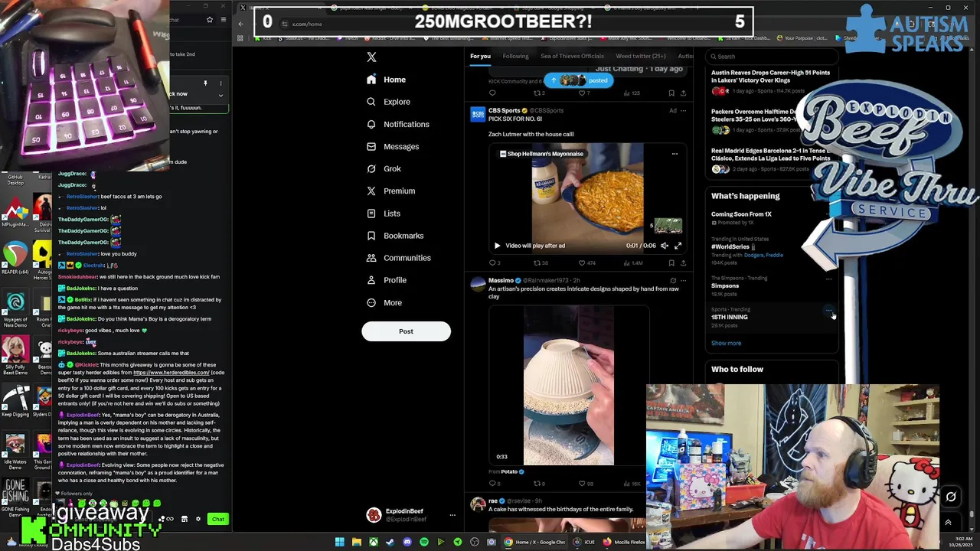Click the X logo in sidebar
Screen dimensions: 980x551
pyautogui.click(x=371, y=57)
